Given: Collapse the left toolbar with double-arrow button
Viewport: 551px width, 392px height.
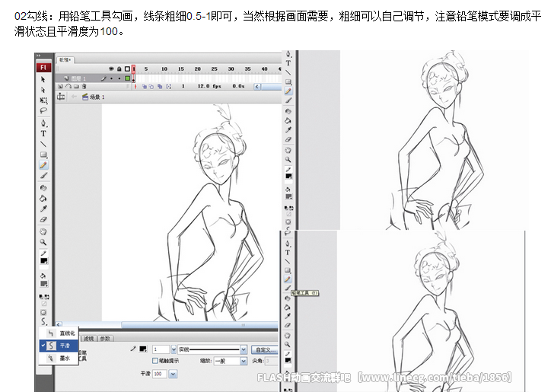Looking at the screenshot, I should (38, 56).
